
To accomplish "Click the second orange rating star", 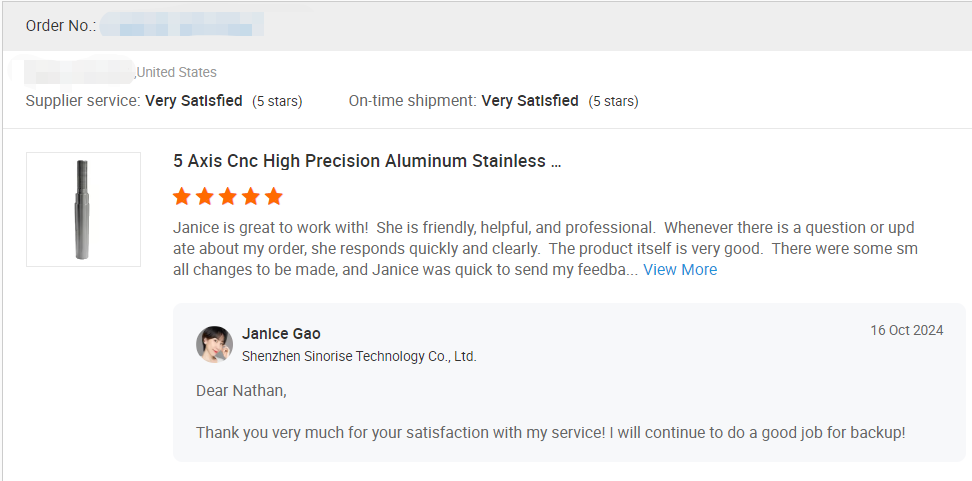I will (x=205, y=196).
